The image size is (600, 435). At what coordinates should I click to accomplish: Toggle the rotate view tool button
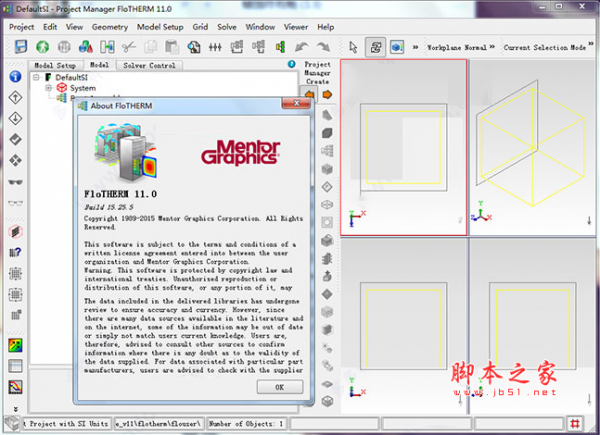pyautogui.click(x=375, y=47)
